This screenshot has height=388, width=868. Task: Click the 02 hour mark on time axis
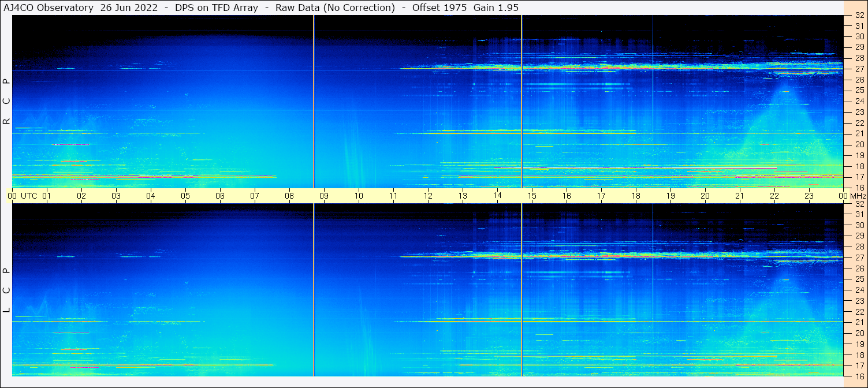pos(81,196)
